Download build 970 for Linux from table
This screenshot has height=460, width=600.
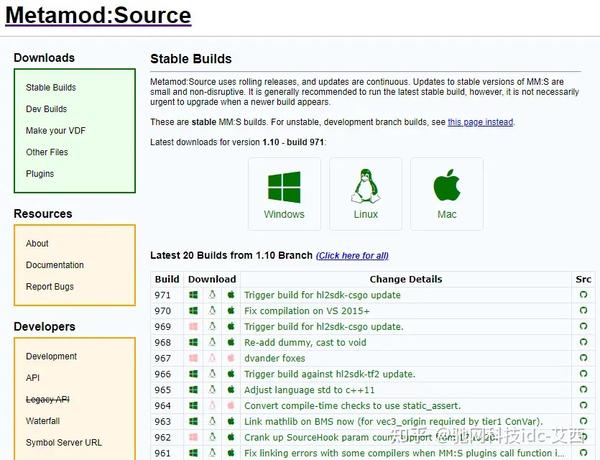pos(212,311)
